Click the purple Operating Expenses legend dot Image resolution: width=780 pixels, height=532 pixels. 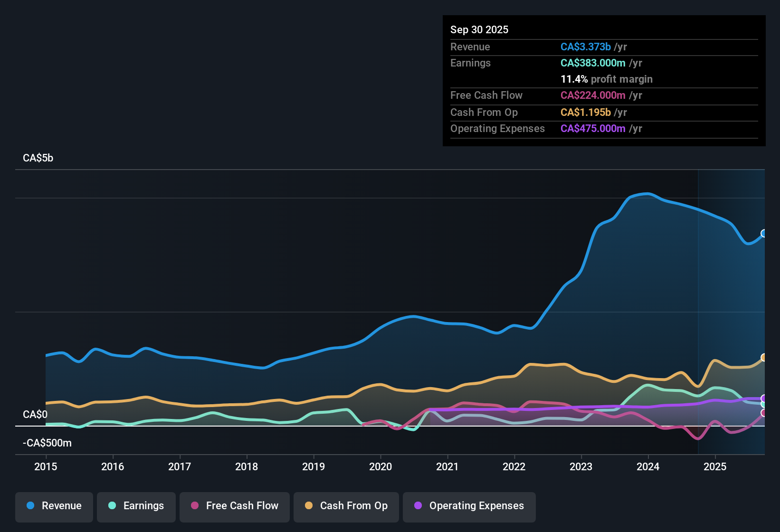click(x=418, y=506)
